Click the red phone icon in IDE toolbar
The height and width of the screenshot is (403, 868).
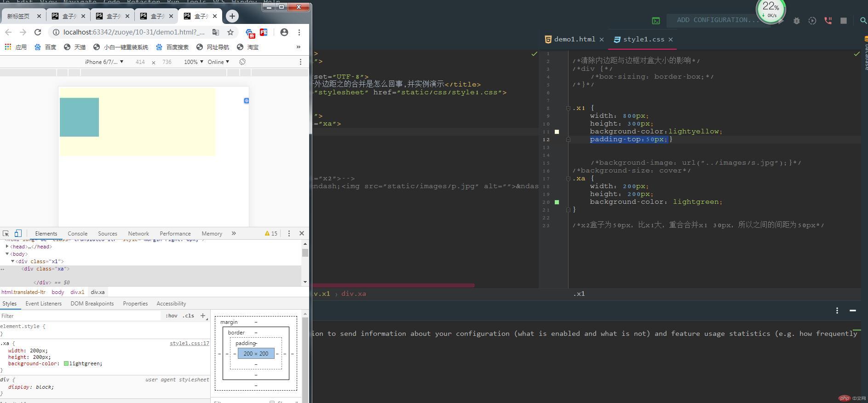tap(828, 21)
